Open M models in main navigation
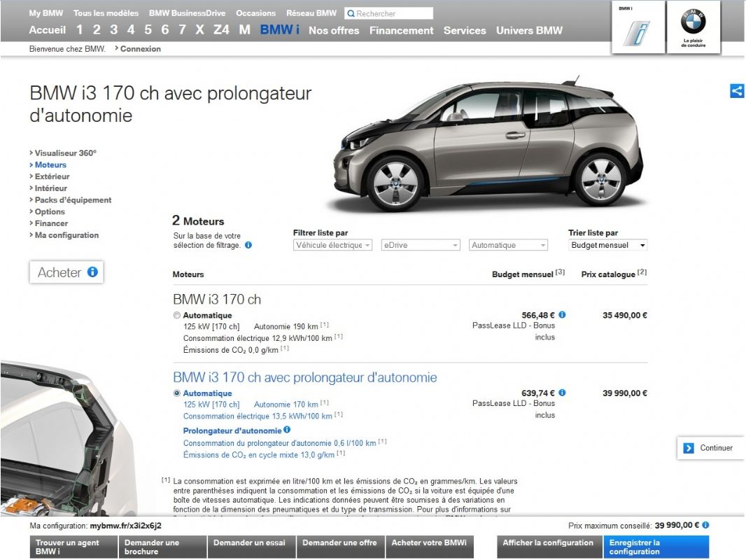The height and width of the screenshot is (560, 746). coord(244,30)
